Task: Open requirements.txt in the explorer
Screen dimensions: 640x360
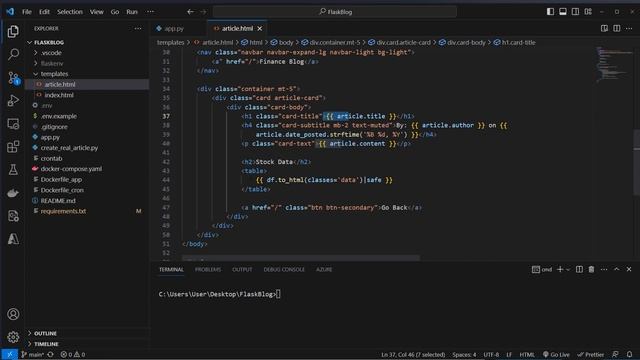Action: (87, 211)
